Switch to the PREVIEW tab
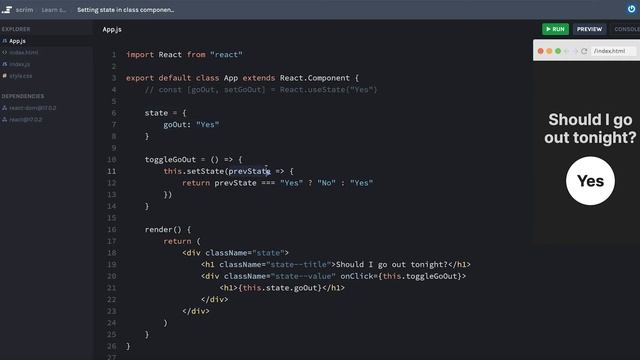 [589, 29]
